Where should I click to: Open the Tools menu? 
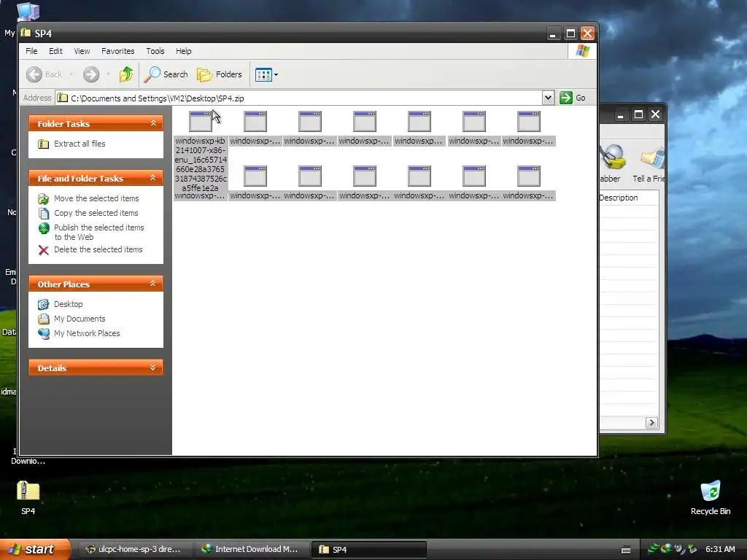click(x=155, y=51)
